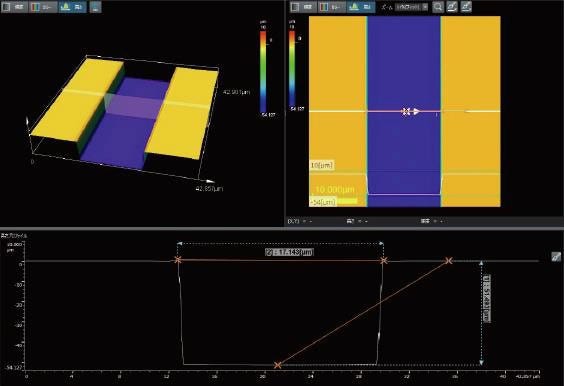Select the left X marker at the trench top edge
Viewport: 564px width, 386px height.
coord(178,260)
